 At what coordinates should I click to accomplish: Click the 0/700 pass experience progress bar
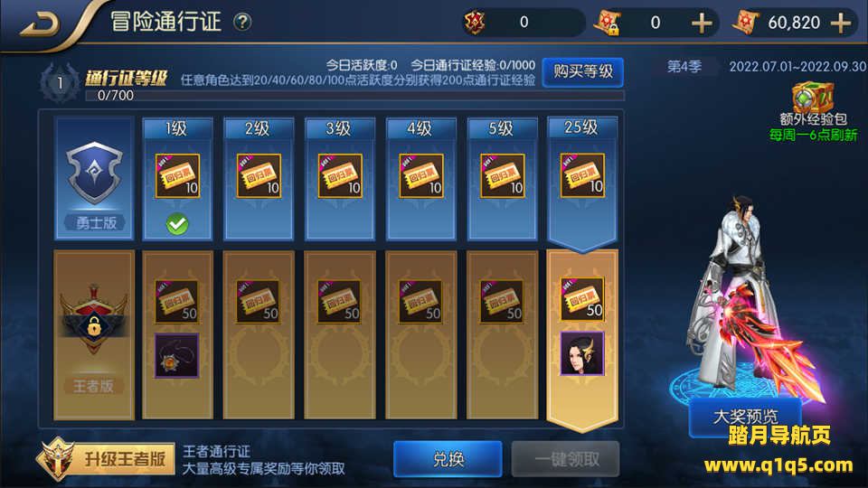pos(354,96)
